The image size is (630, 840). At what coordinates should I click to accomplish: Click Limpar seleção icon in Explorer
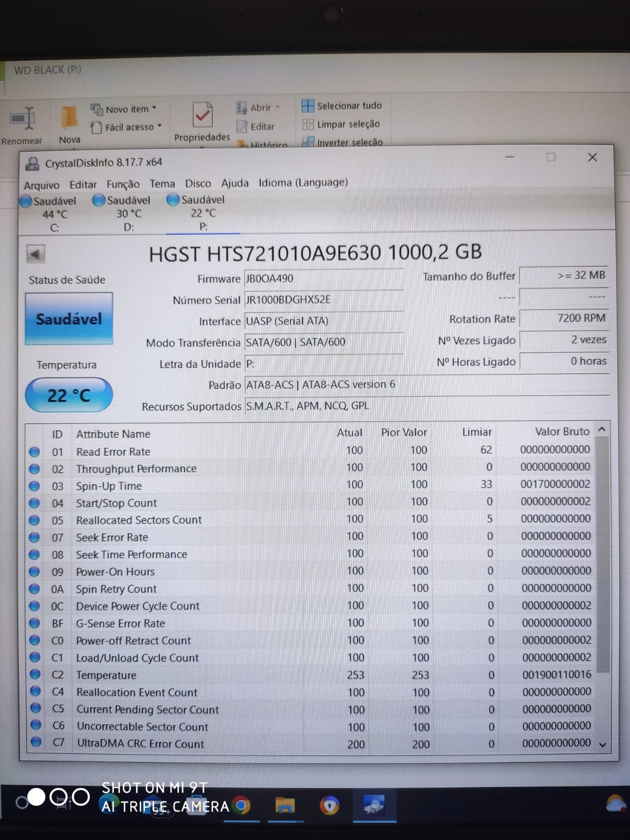(x=308, y=124)
